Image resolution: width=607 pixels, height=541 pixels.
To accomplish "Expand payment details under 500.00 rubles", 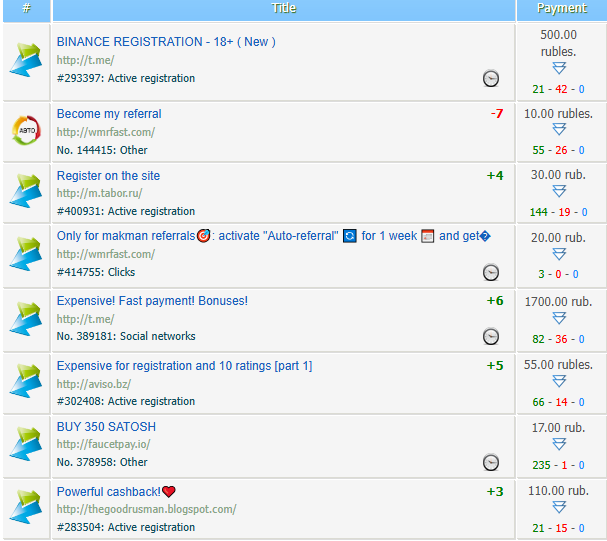I will 559,68.
